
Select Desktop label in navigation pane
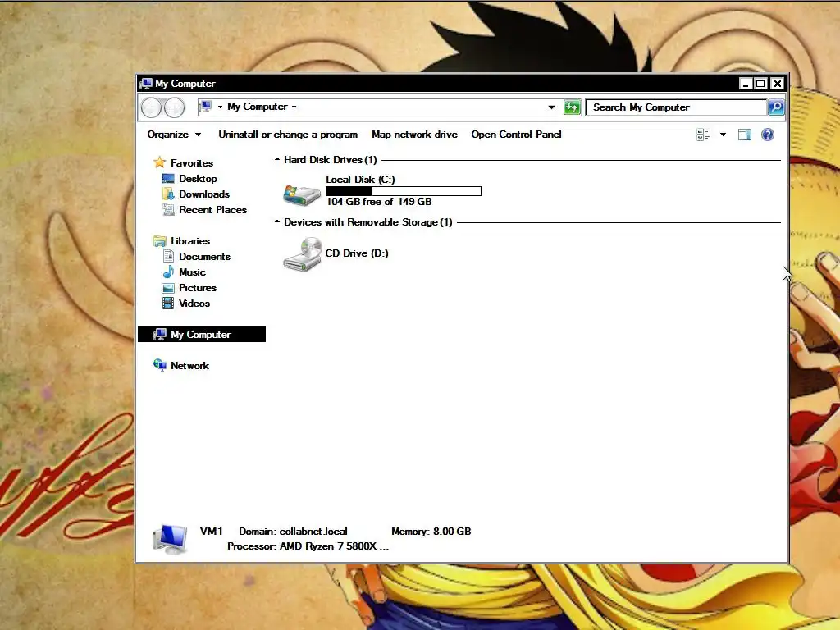point(199,178)
